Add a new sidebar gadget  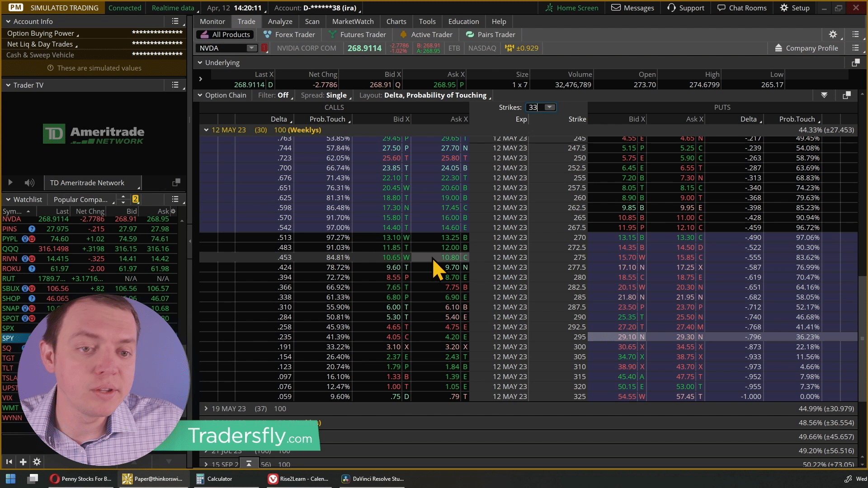(x=23, y=462)
